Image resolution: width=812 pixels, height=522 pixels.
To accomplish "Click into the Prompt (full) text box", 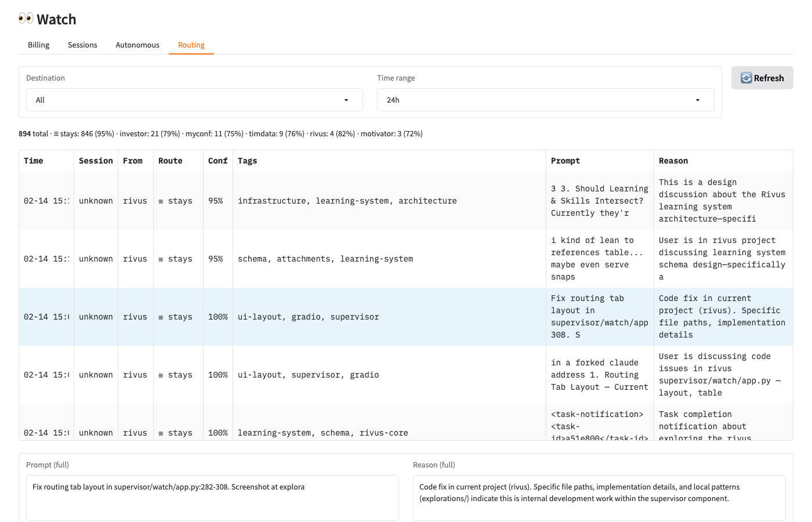I will (x=212, y=498).
